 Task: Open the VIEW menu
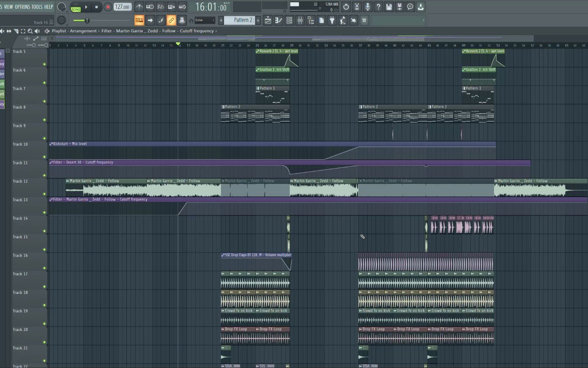[x=8, y=7]
